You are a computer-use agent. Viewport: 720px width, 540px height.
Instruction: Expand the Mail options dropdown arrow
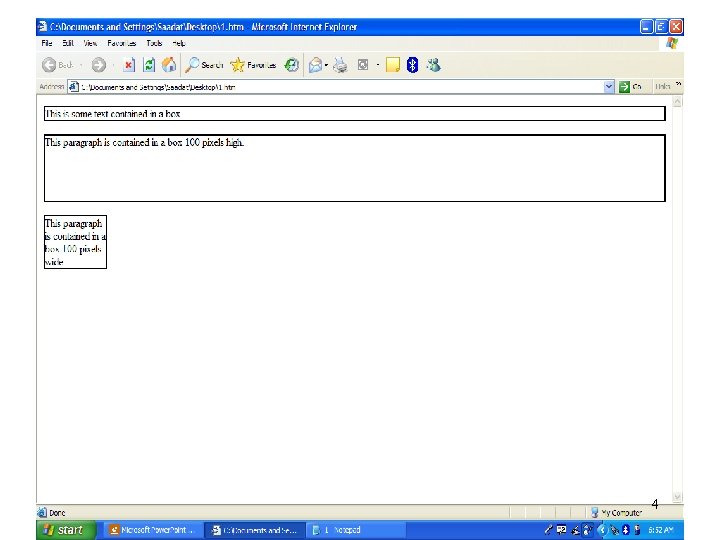326,65
